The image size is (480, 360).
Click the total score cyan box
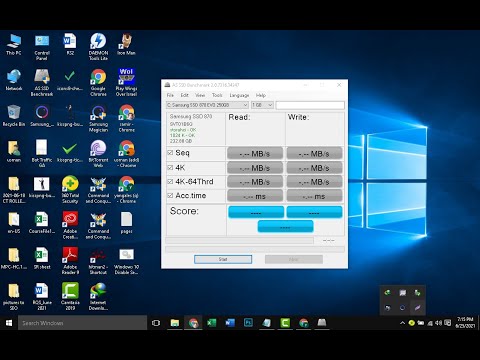pos(285,226)
